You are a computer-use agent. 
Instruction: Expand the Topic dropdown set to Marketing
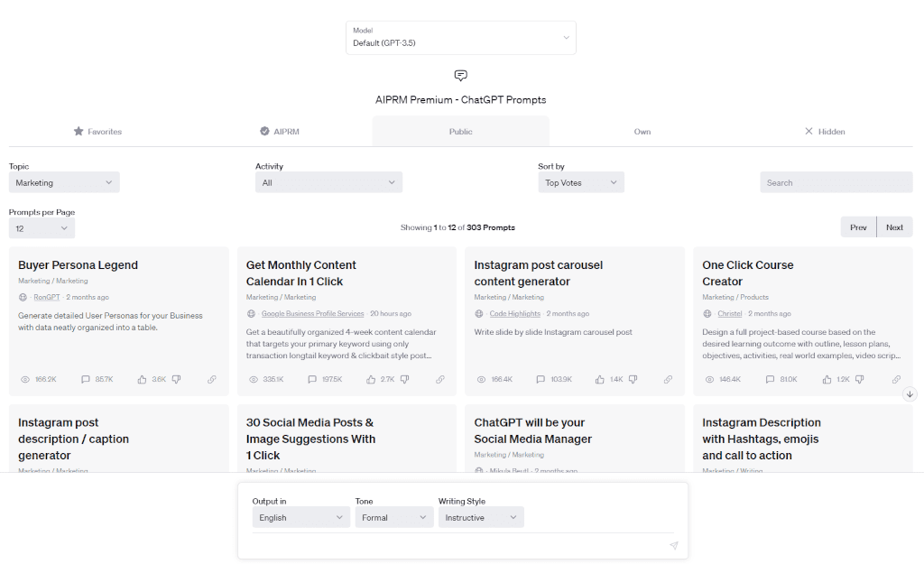click(64, 182)
